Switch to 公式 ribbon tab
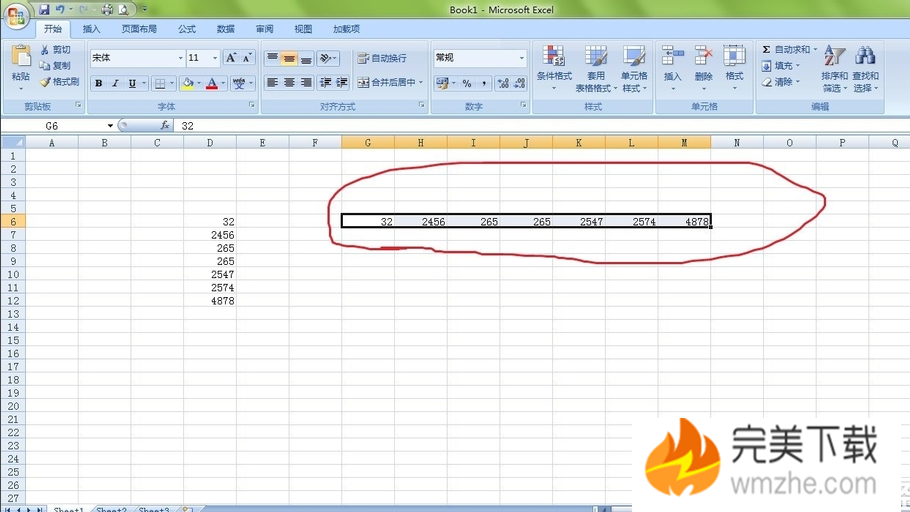Image resolution: width=910 pixels, height=512 pixels. click(186, 29)
